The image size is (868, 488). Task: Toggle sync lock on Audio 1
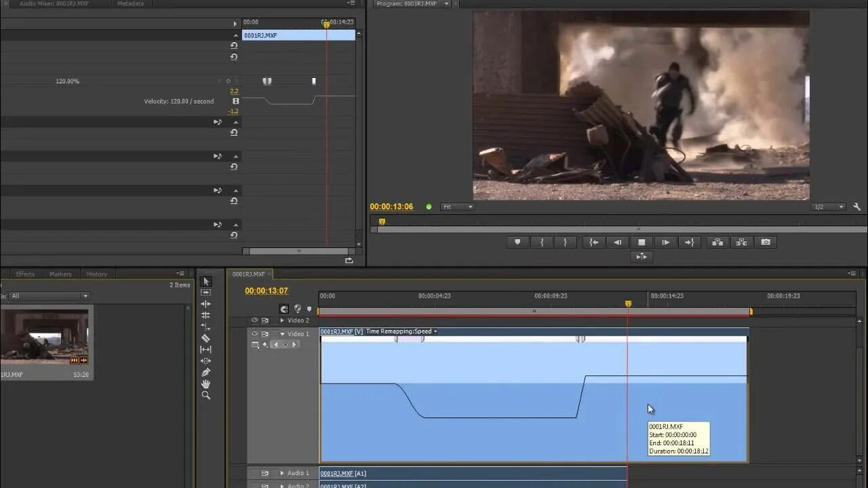265,473
